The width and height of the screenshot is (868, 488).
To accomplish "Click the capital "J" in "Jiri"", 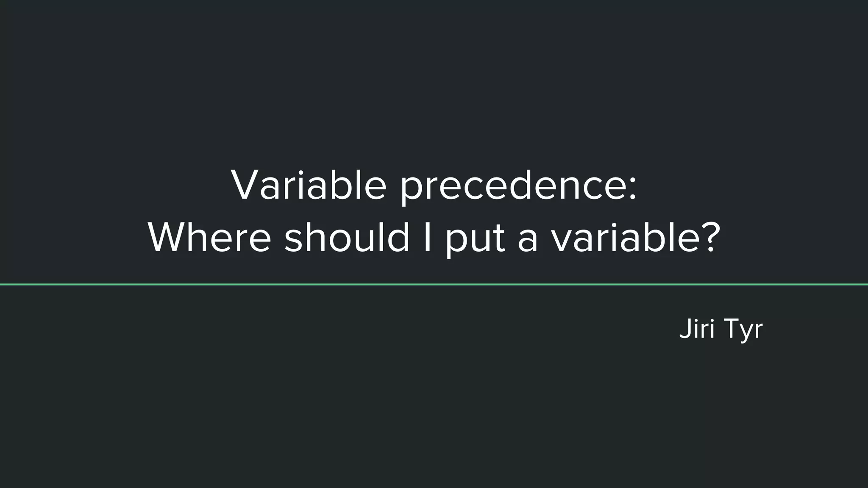I will (x=684, y=329).
